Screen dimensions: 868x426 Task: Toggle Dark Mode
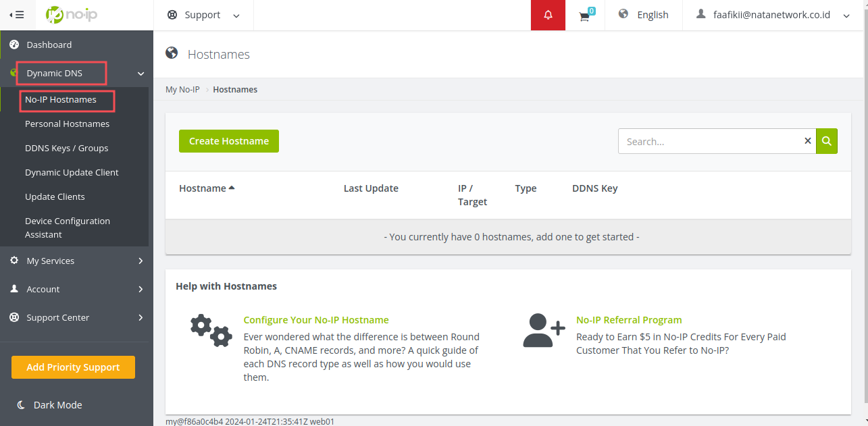pos(58,405)
